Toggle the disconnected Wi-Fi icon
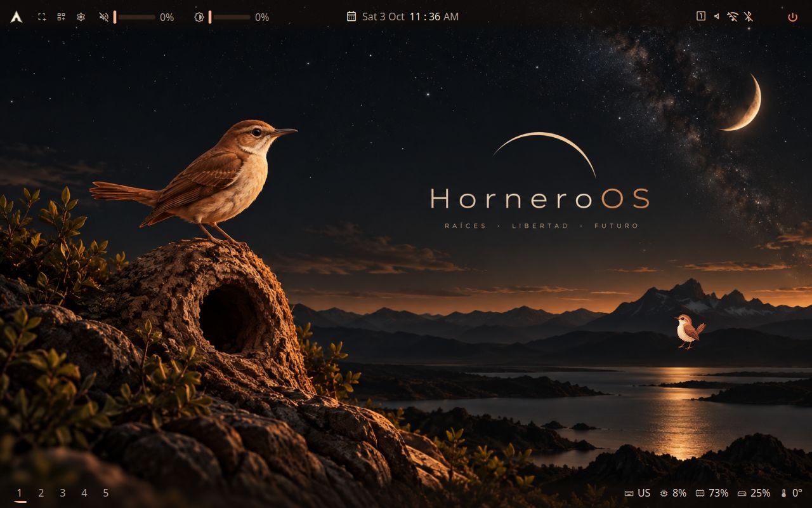812x508 pixels. point(733,17)
